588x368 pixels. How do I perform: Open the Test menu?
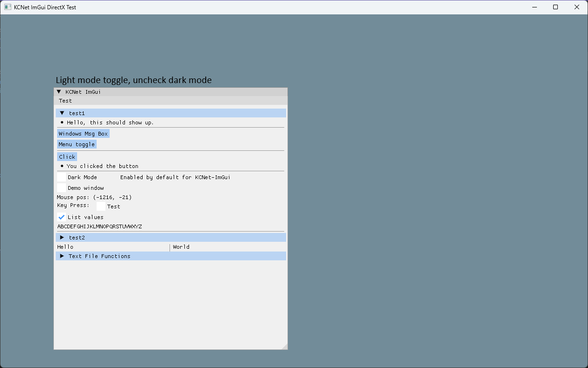(x=65, y=101)
